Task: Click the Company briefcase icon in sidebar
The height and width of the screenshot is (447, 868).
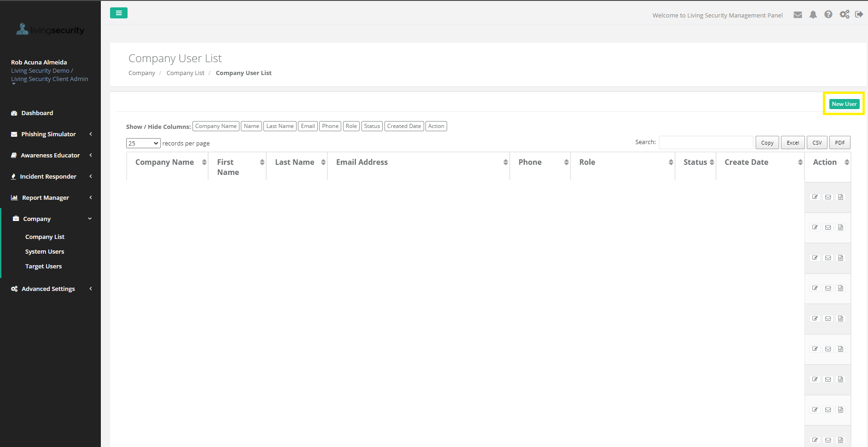Action: 16,219
